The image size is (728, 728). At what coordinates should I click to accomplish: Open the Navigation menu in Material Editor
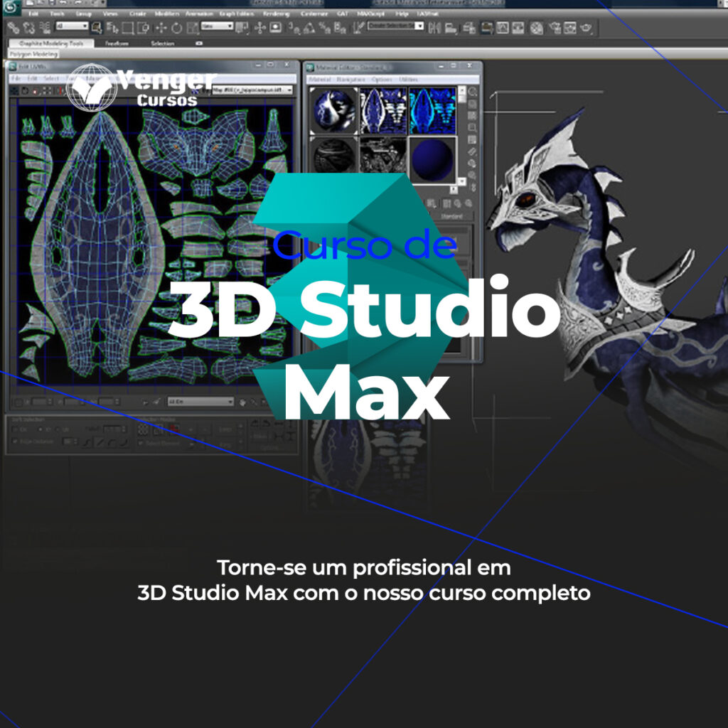pyautogui.click(x=350, y=80)
